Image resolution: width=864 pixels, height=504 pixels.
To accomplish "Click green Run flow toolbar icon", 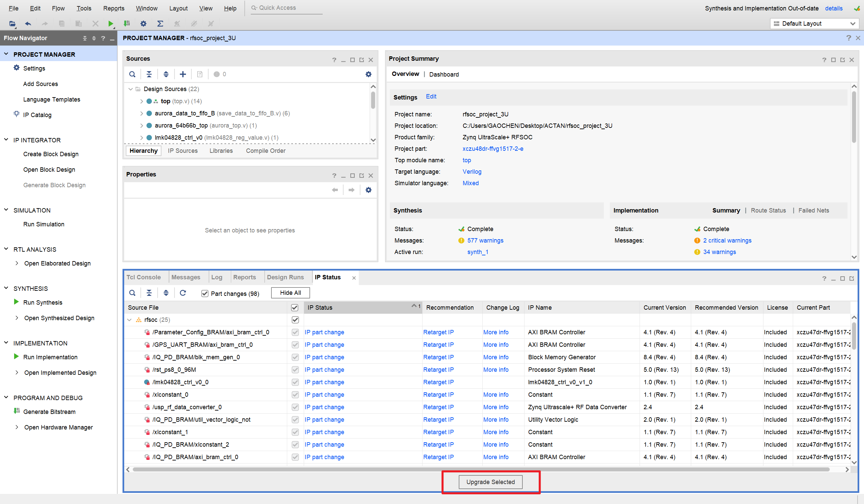I will (110, 24).
